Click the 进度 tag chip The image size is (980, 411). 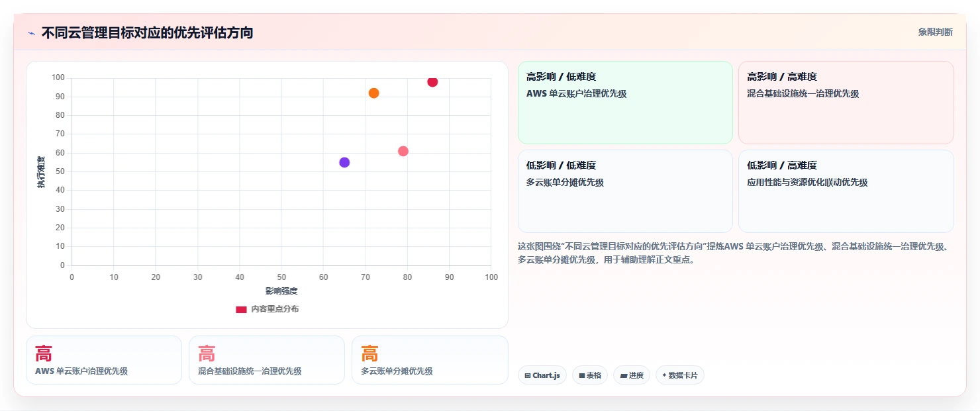pyautogui.click(x=632, y=375)
